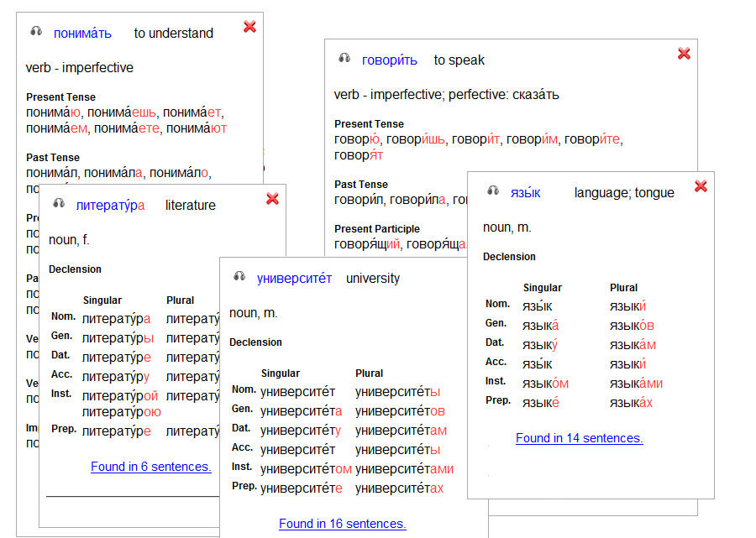The height and width of the screenshot is (538, 756).
Task: Play audio for язык card
Action: click(493, 191)
